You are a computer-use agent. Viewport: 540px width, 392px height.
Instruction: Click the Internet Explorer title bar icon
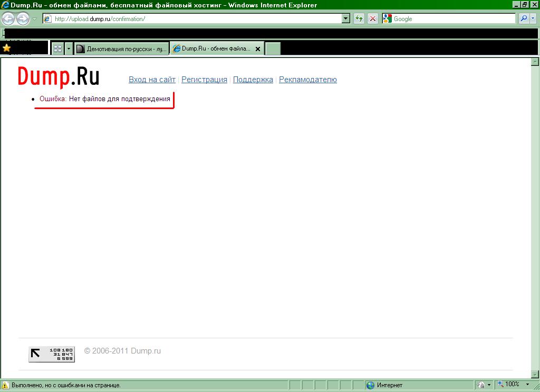[x=5, y=4]
